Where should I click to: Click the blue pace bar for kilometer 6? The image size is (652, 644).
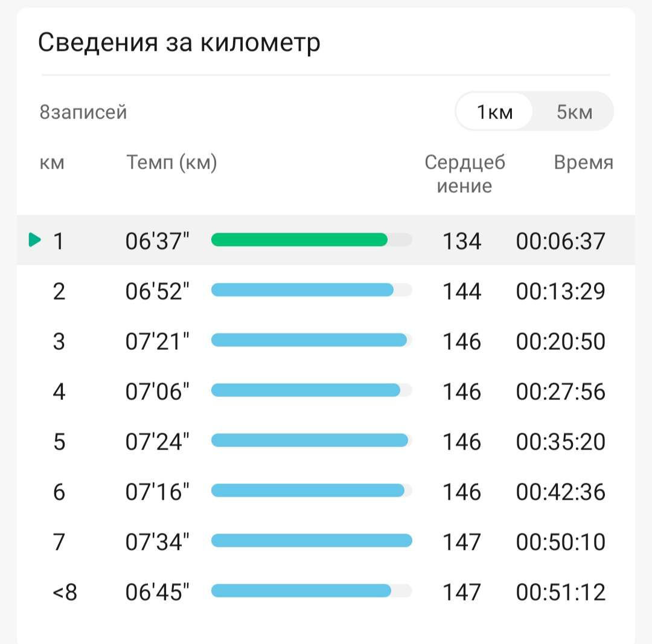point(308,491)
